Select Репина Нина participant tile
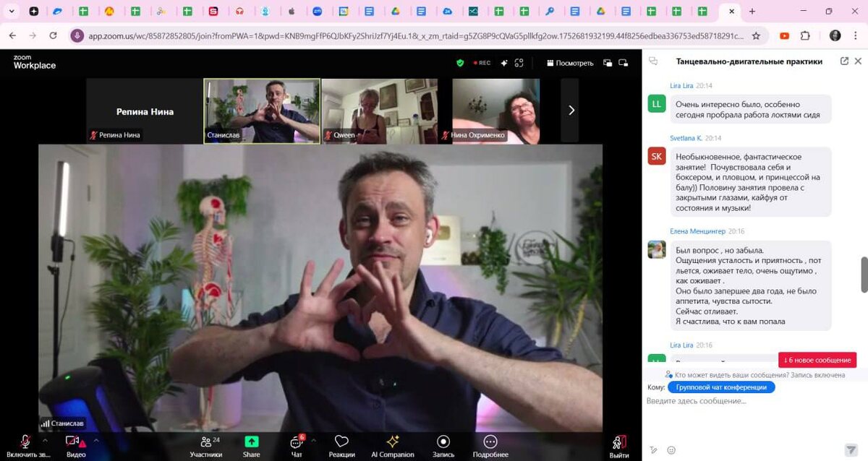Viewport: 868px width, 461px height. 145,111
